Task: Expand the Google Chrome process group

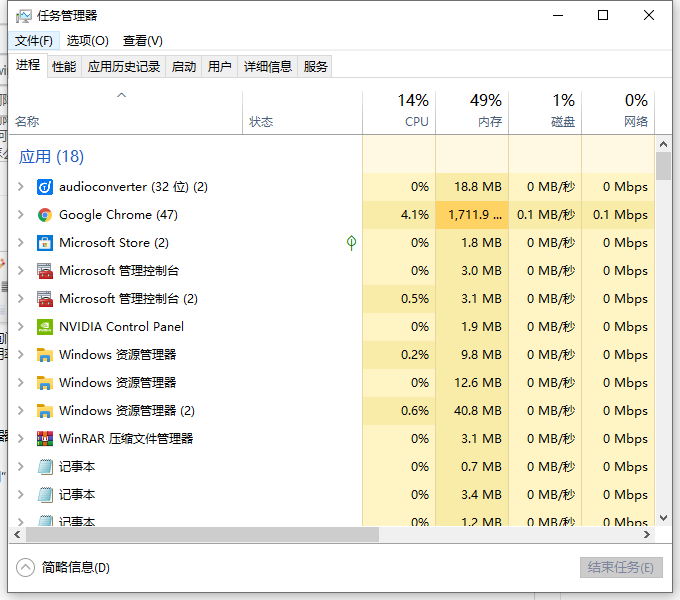Action: 20,215
